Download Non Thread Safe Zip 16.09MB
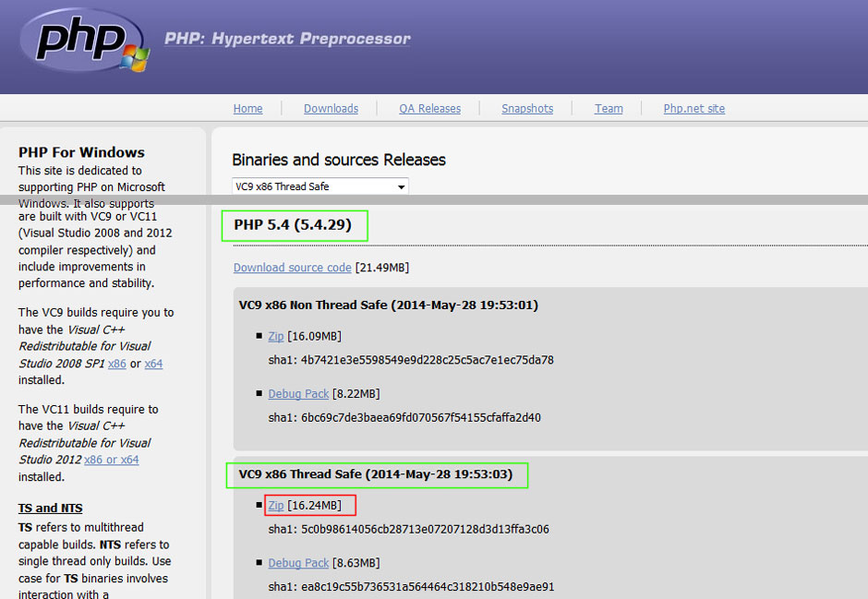This screenshot has width=868, height=599. (x=276, y=336)
